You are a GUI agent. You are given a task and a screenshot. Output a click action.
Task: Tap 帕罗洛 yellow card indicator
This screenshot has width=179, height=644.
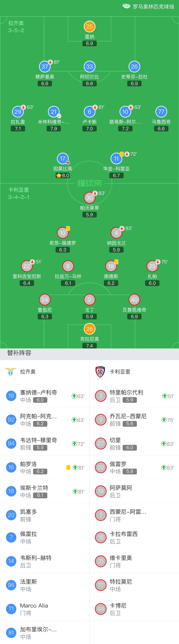[68, 467]
